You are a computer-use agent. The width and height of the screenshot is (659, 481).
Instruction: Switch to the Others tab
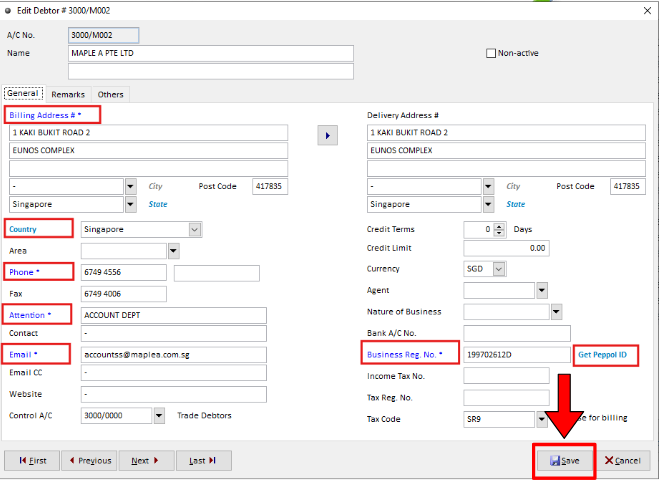[111, 95]
